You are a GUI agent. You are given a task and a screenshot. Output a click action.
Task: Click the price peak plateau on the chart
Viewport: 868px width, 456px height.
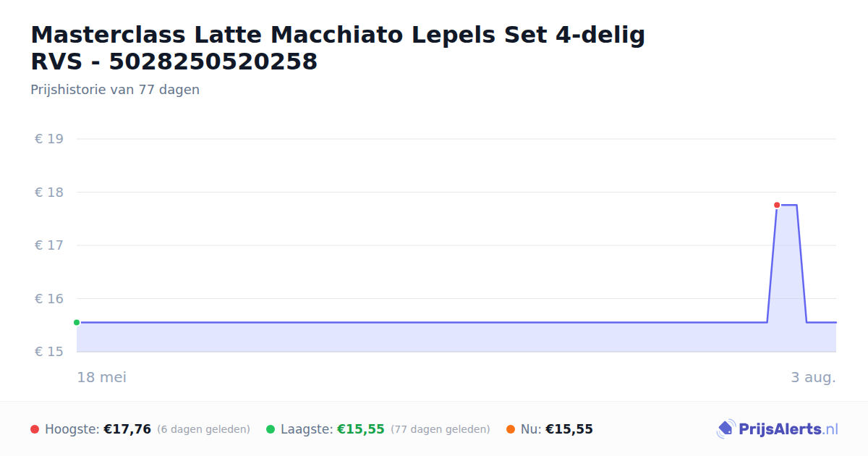click(x=787, y=206)
